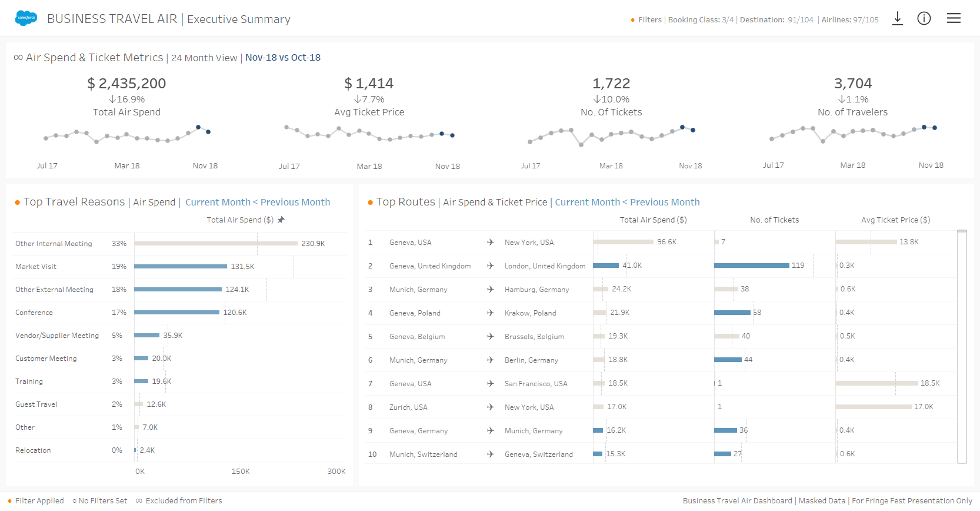Select the Market Visit travel reason row
Screen dimensions: 980x511
36,267
